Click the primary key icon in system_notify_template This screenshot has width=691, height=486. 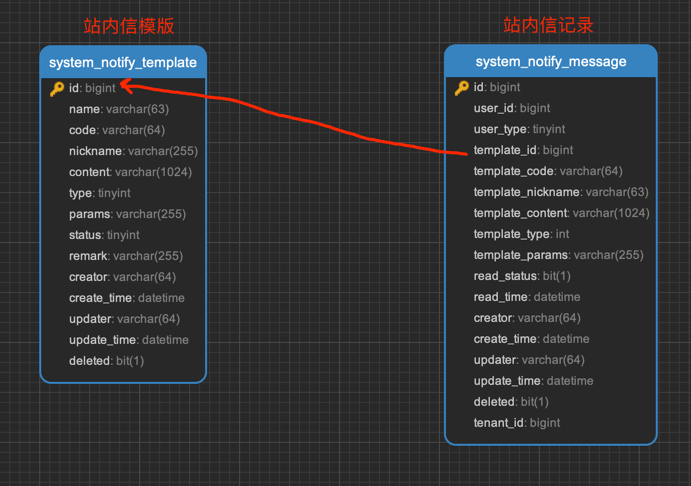57,89
